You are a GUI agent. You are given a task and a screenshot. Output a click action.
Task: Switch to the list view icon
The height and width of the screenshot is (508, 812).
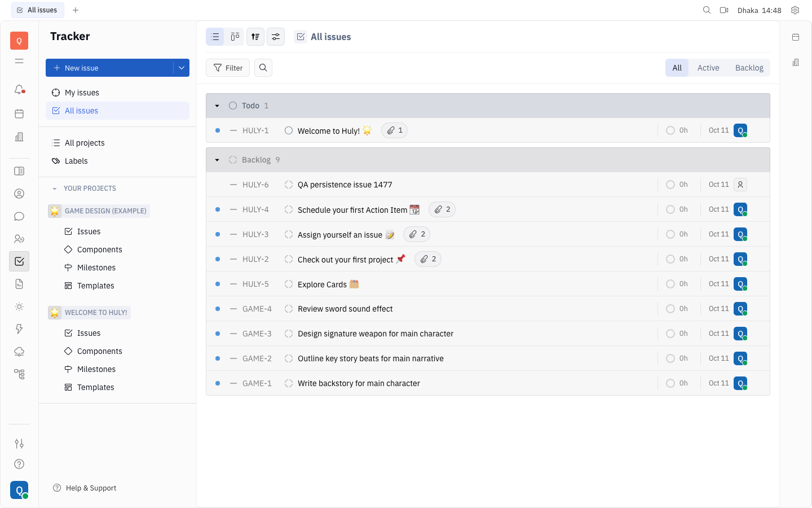click(215, 37)
